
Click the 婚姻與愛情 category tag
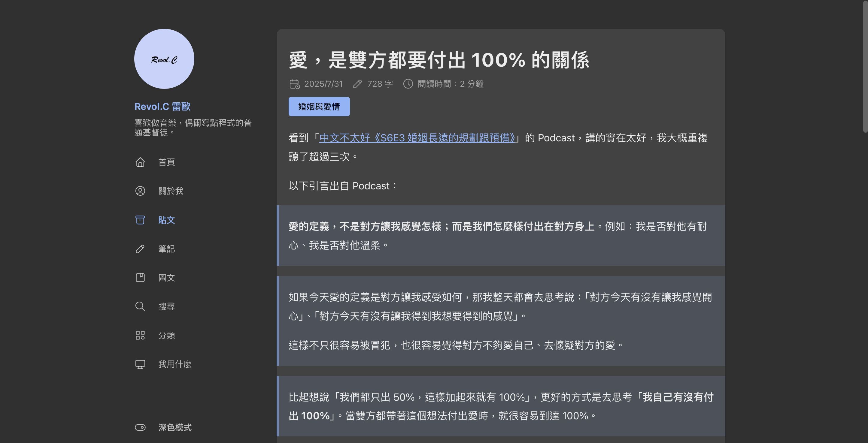319,107
